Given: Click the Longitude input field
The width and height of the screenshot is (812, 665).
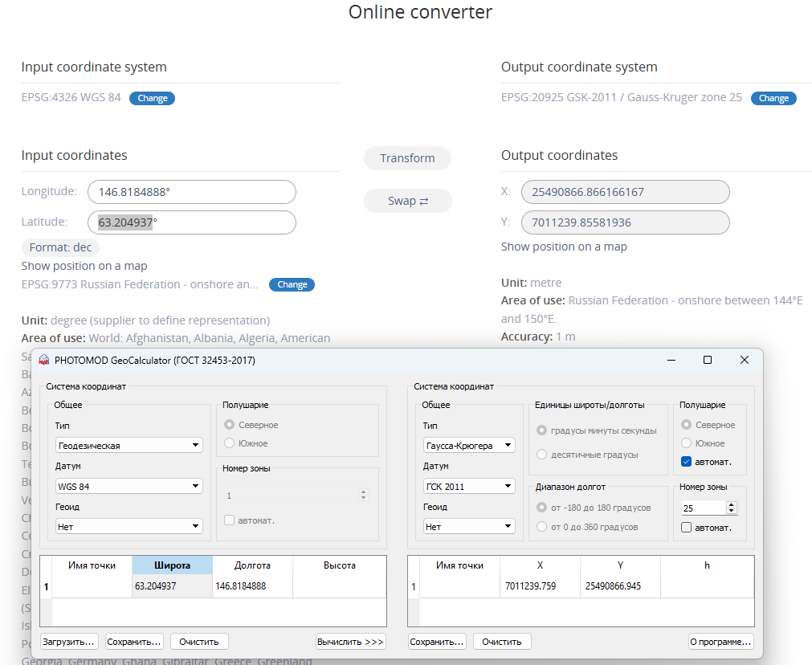Looking at the screenshot, I should click(192, 193).
